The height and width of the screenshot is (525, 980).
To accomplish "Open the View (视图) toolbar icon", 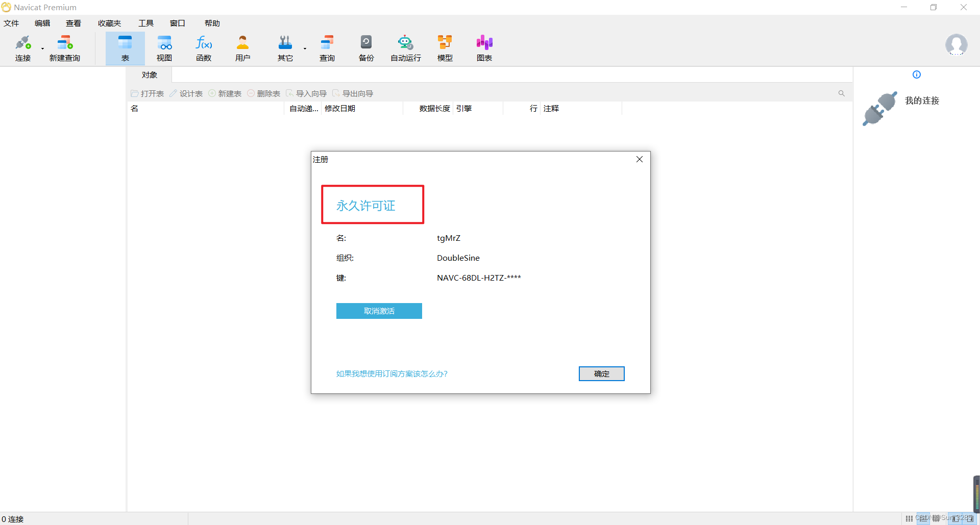I will [164, 48].
